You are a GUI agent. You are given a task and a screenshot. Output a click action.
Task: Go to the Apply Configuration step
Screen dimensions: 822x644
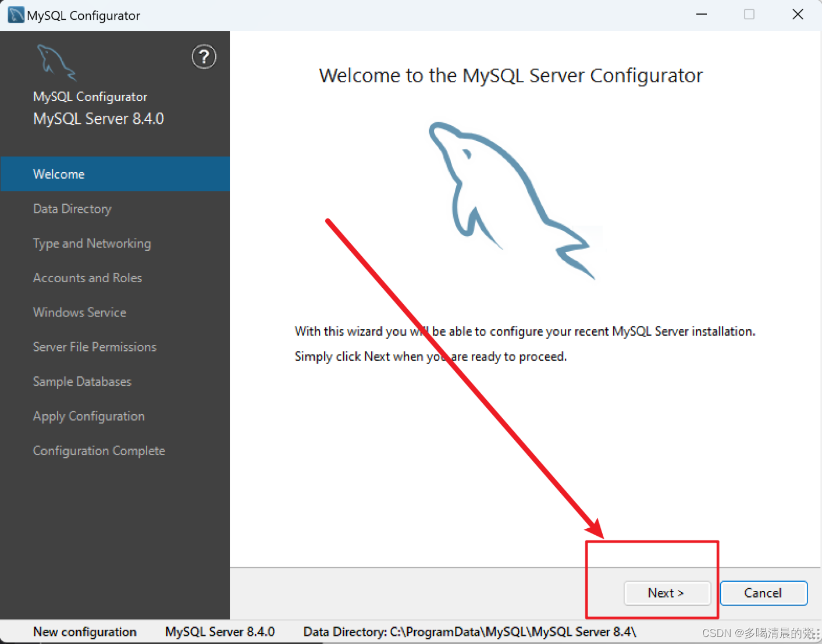coord(115,417)
